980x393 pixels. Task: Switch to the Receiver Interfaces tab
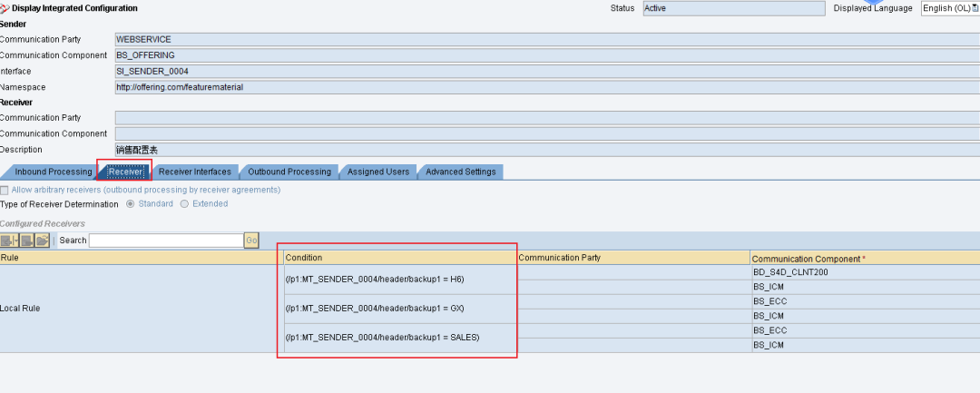point(194,172)
